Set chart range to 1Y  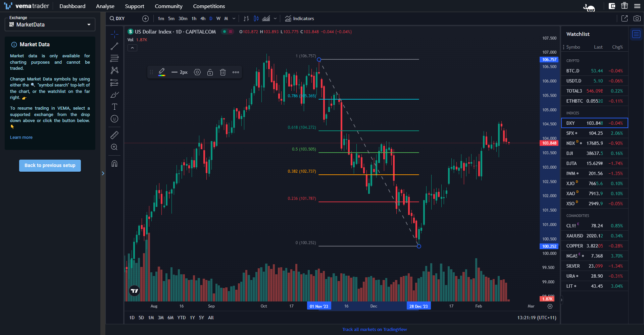192,318
